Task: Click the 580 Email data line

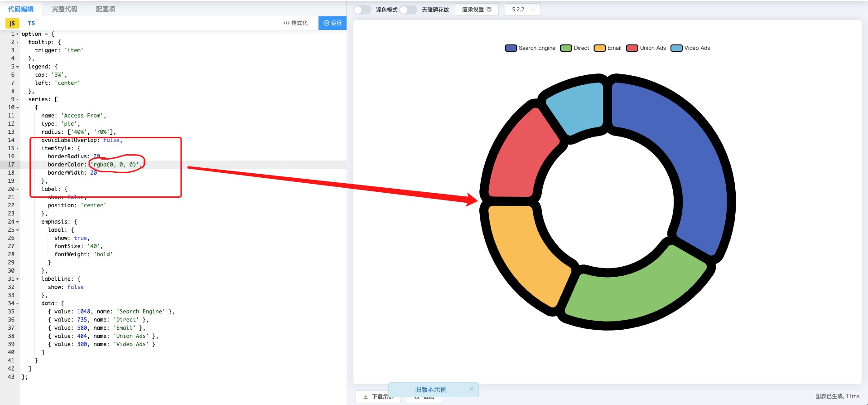Action: click(x=97, y=328)
